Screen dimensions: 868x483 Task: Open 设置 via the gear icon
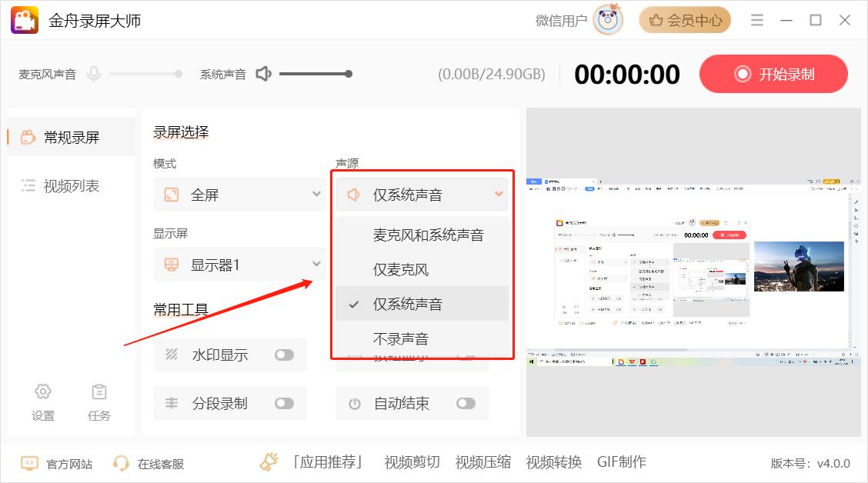(44, 391)
